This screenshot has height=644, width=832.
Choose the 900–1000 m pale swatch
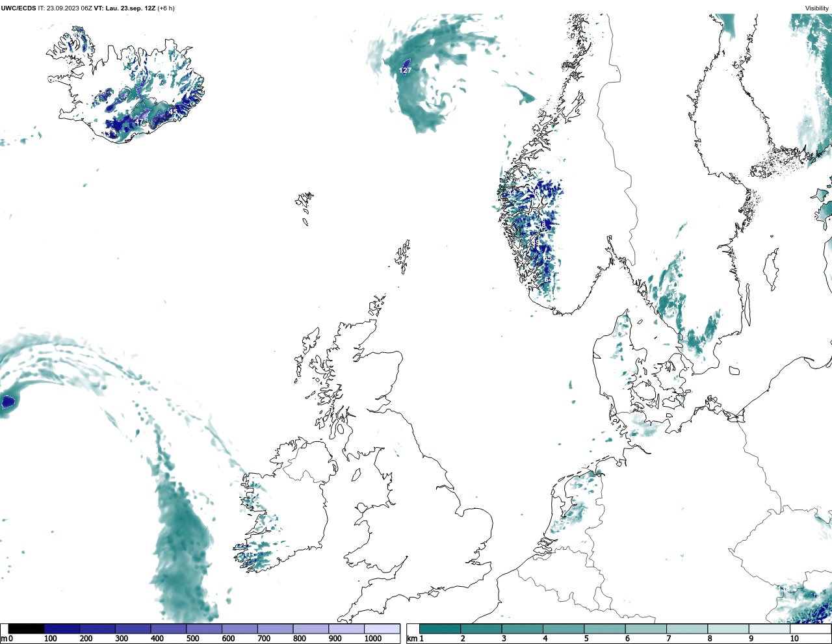(346, 629)
